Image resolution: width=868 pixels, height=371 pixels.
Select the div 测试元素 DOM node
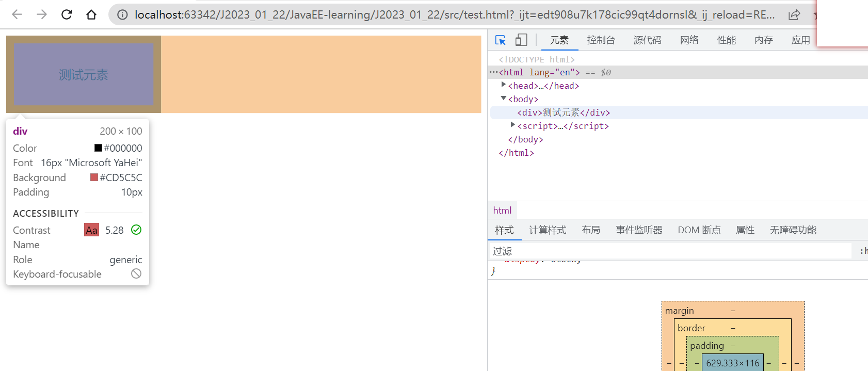pos(564,112)
